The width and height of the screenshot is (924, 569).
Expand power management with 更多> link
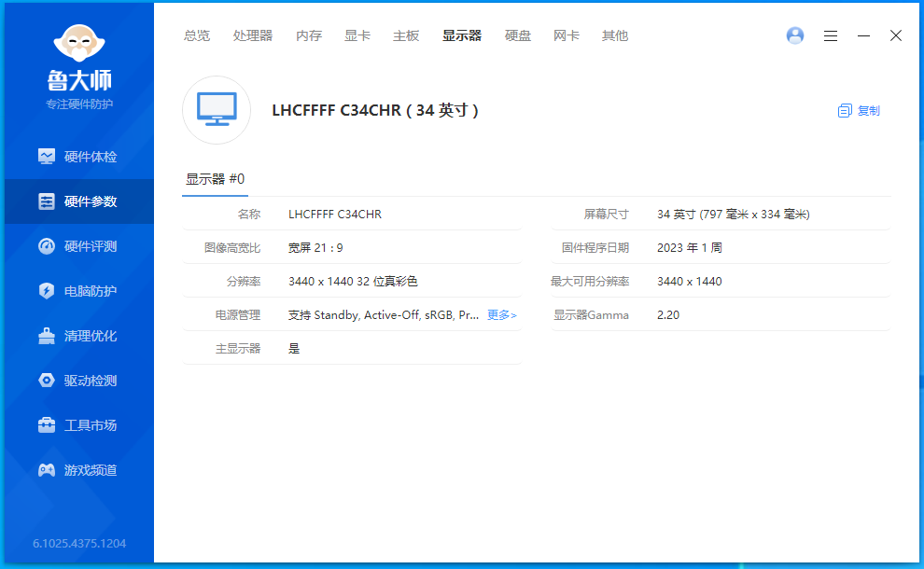coord(501,315)
